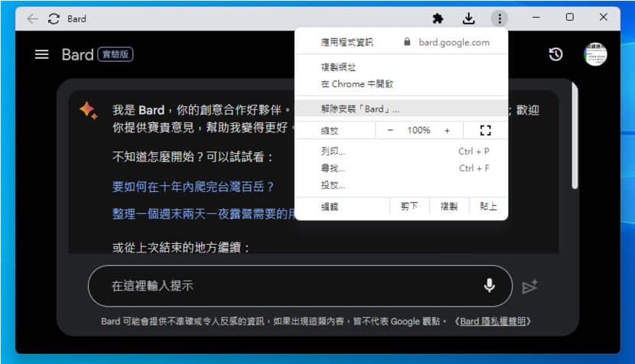Click the chat area vertical scrollbar

point(575,135)
